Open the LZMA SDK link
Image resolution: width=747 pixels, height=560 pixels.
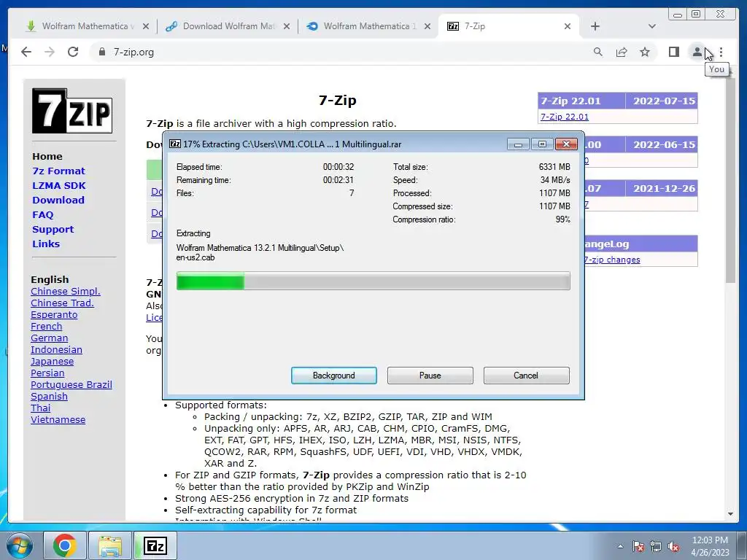[x=59, y=186]
